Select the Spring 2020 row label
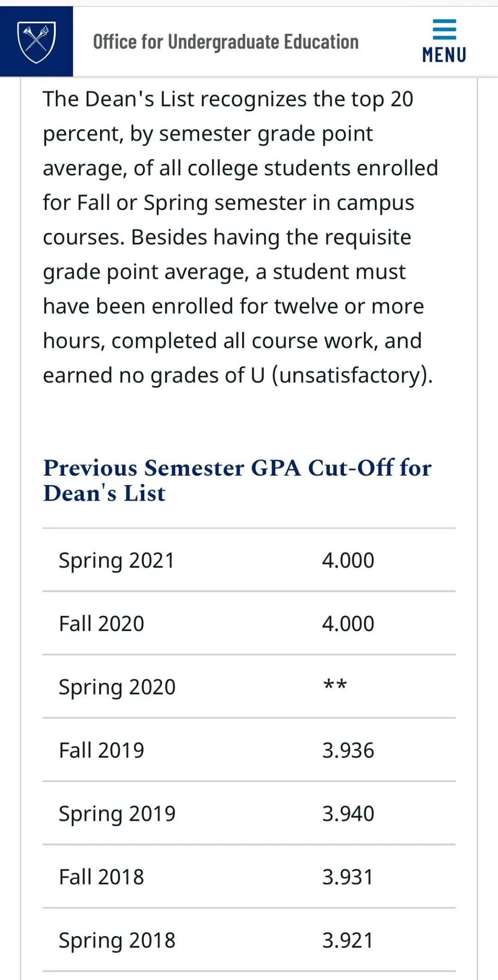Viewport: 498px width, 980px height. (x=117, y=687)
